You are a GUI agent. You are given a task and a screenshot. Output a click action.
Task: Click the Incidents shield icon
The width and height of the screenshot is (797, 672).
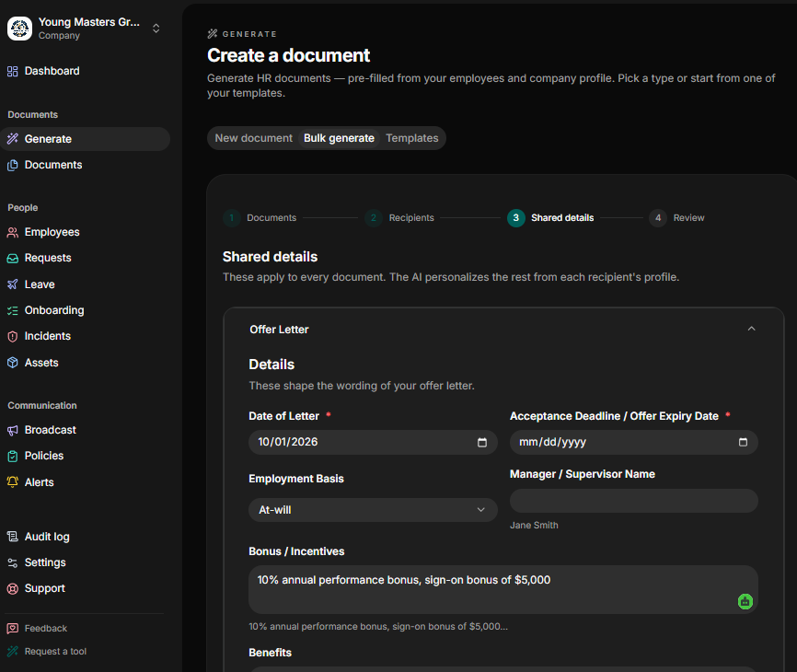click(x=13, y=336)
